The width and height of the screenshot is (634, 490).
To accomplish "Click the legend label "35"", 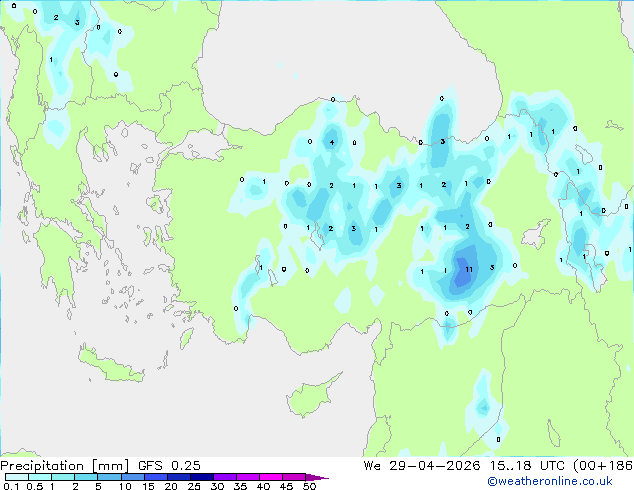I will pos(240,486).
